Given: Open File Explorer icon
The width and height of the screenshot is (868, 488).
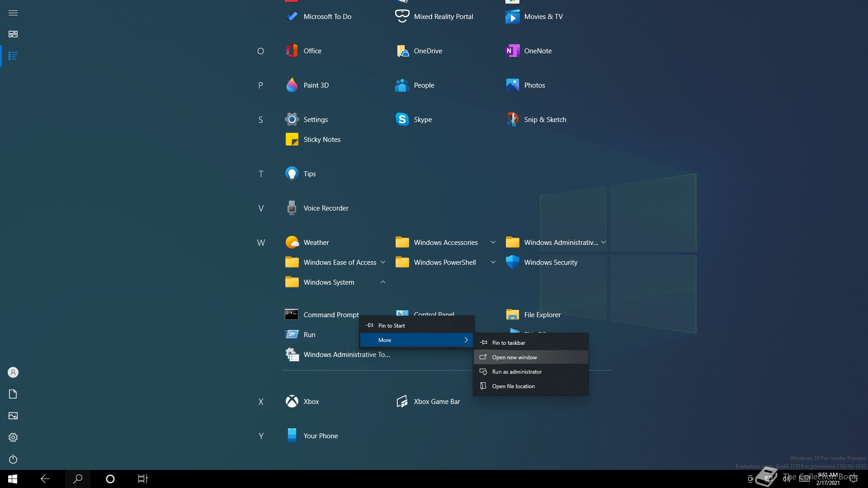Looking at the screenshot, I should (x=512, y=315).
